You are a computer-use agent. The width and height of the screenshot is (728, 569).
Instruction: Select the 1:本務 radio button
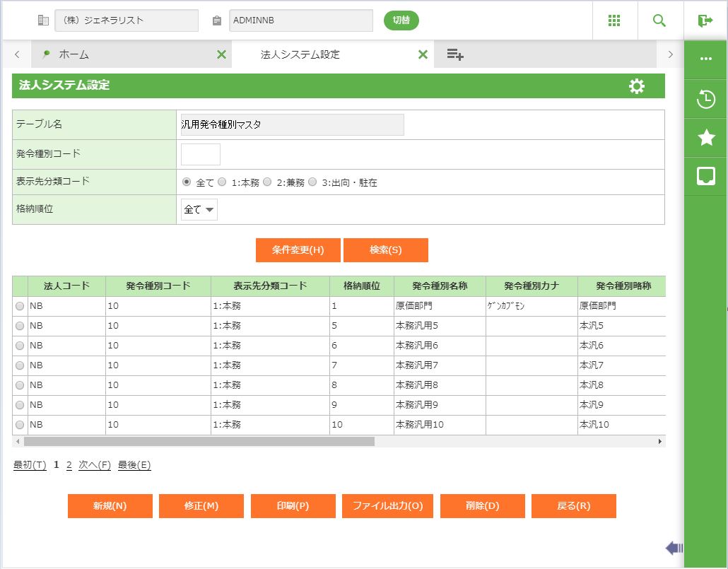[x=222, y=182]
